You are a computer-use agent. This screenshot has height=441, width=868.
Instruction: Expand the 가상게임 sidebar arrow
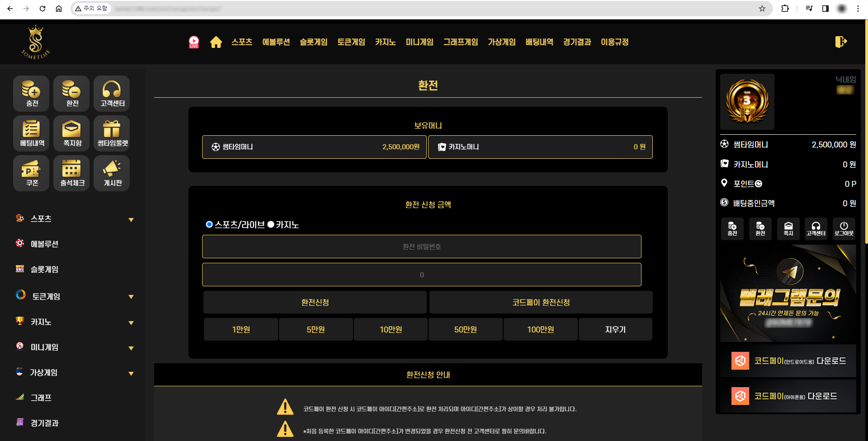point(131,374)
